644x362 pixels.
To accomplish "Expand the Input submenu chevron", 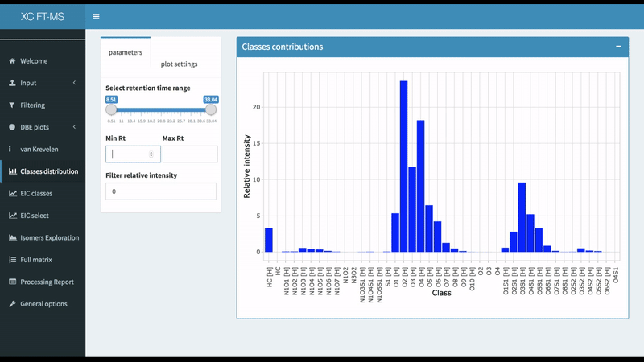I will 74,83.
